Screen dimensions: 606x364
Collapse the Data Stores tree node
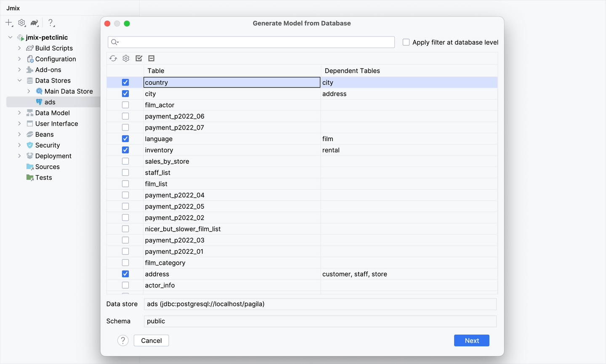(19, 80)
